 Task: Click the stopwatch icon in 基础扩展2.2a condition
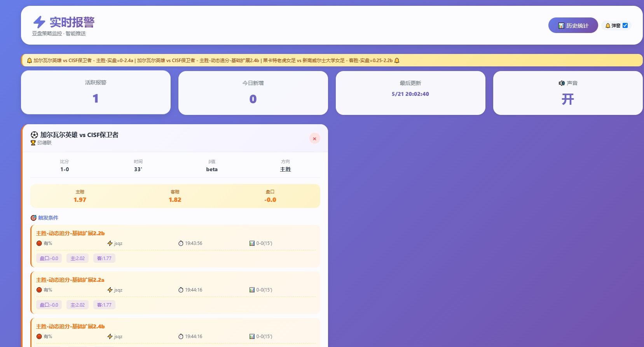click(181, 290)
